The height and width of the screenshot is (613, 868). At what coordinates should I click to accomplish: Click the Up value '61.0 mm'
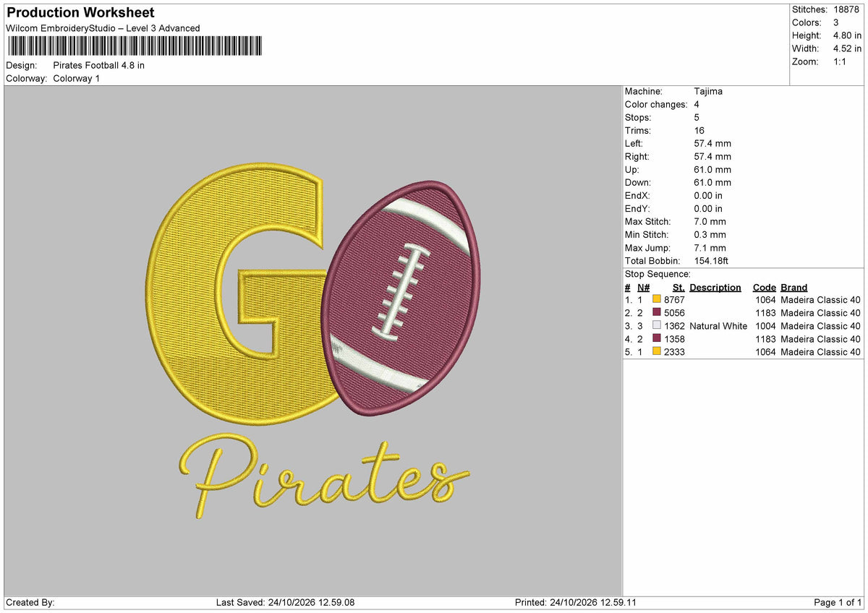coord(712,169)
